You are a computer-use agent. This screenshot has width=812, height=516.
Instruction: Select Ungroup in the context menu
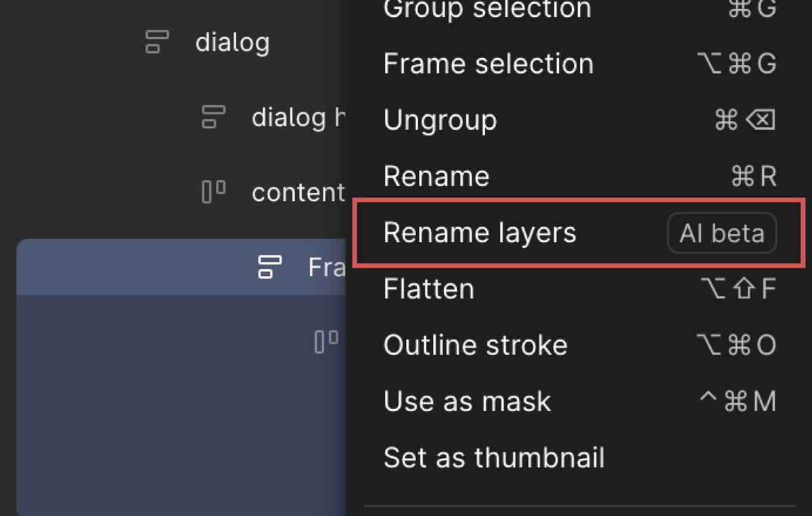coord(579,120)
